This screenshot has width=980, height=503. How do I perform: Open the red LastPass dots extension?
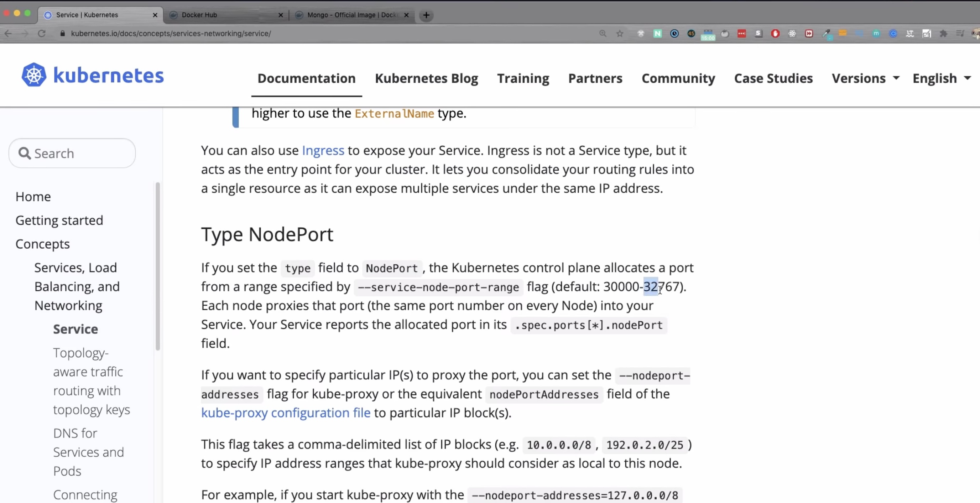(x=741, y=33)
